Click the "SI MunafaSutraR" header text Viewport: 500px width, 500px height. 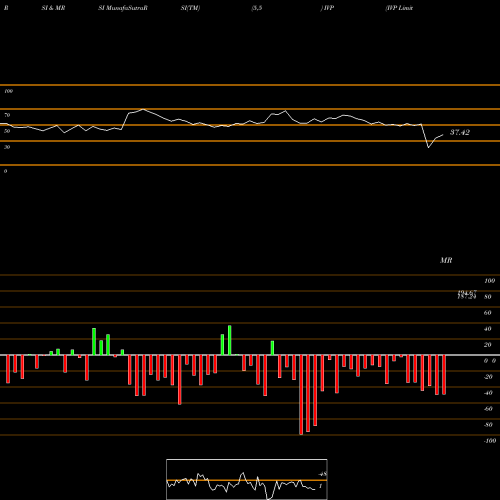(123, 8)
